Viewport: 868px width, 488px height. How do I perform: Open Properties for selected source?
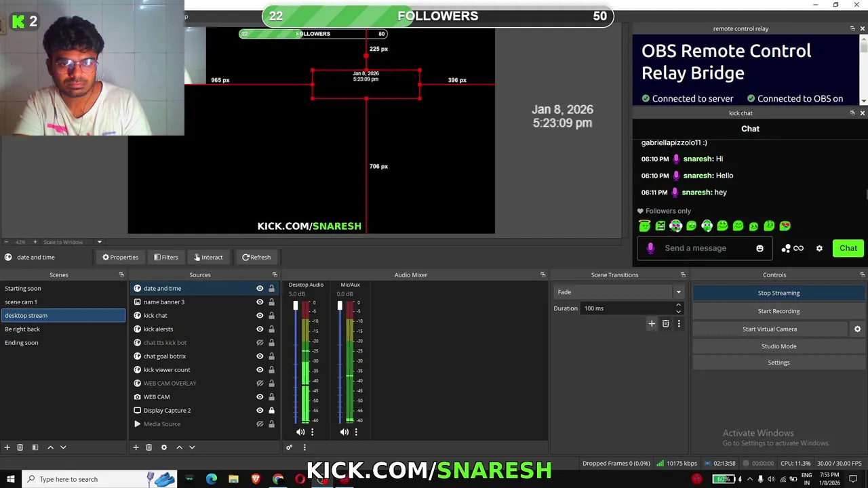(x=120, y=257)
